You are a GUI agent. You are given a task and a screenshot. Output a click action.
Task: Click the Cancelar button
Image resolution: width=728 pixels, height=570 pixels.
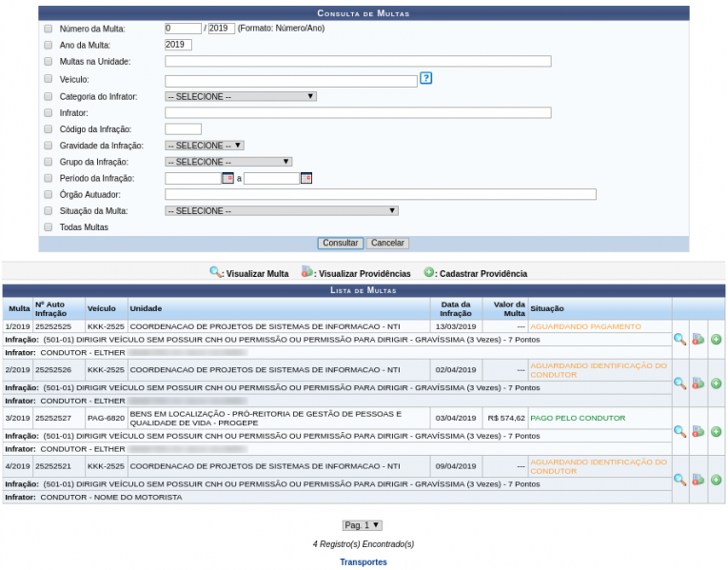coord(387,244)
